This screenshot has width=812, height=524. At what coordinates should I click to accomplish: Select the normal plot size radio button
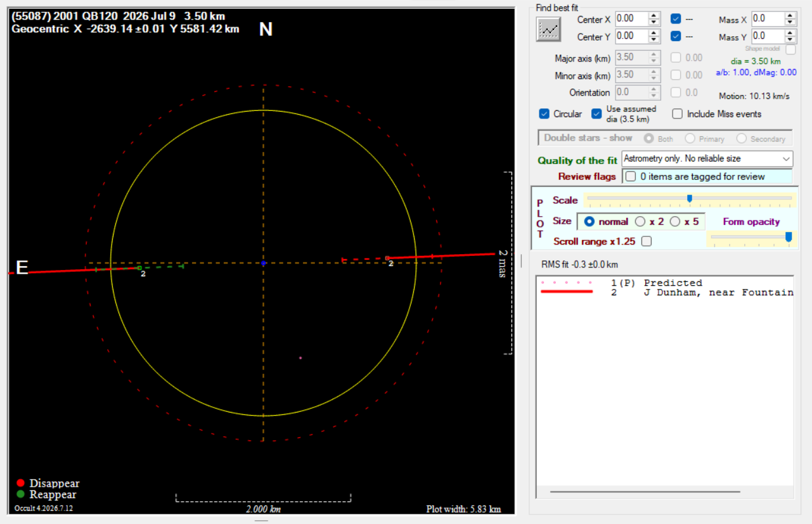(x=590, y=222)
